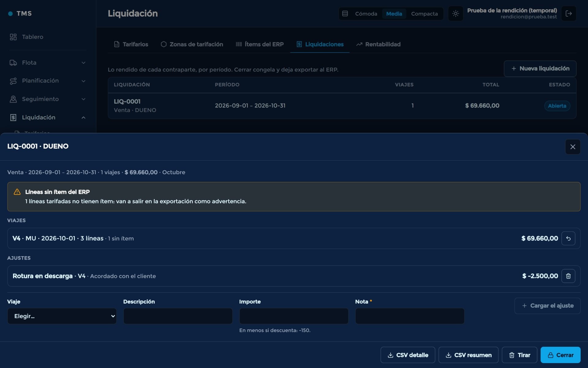Focus the Nota input field

coord(410,316)
